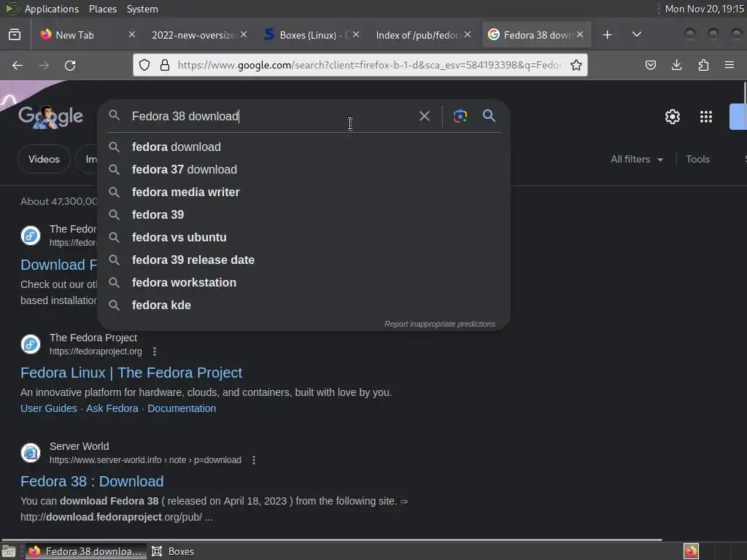
Task: Click the clock showing Mon Nov 20
Action: (x=704, y=9)
